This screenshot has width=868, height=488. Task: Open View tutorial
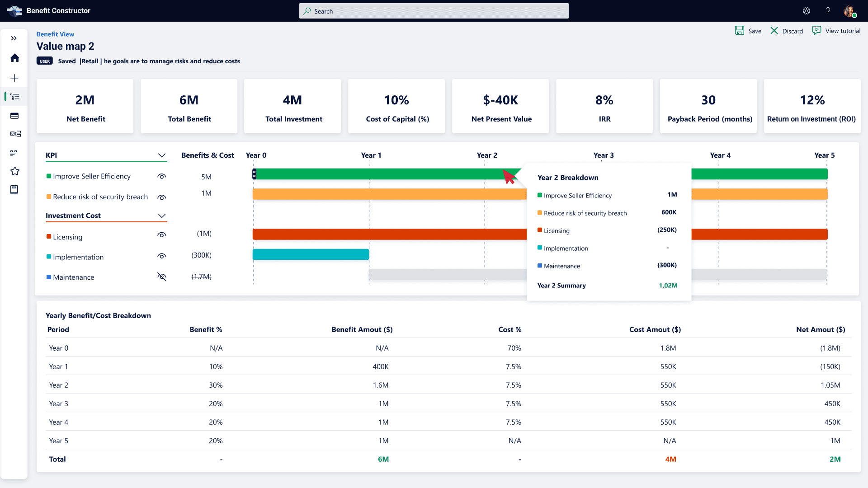(x=836, y=31)
